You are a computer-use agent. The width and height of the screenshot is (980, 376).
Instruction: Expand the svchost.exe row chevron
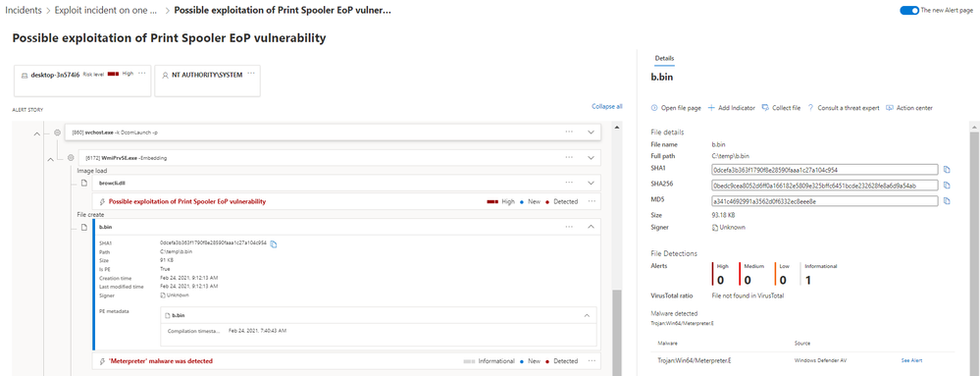pyautogui.click(x=591, y=132)
